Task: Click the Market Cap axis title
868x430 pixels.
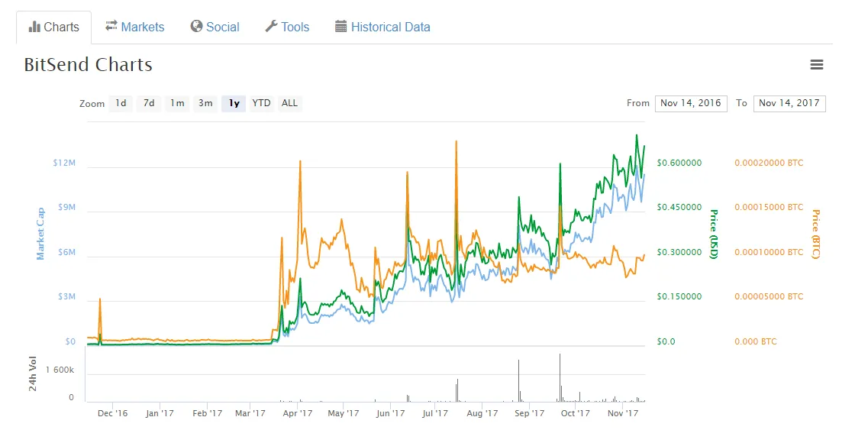Action: 40,233
